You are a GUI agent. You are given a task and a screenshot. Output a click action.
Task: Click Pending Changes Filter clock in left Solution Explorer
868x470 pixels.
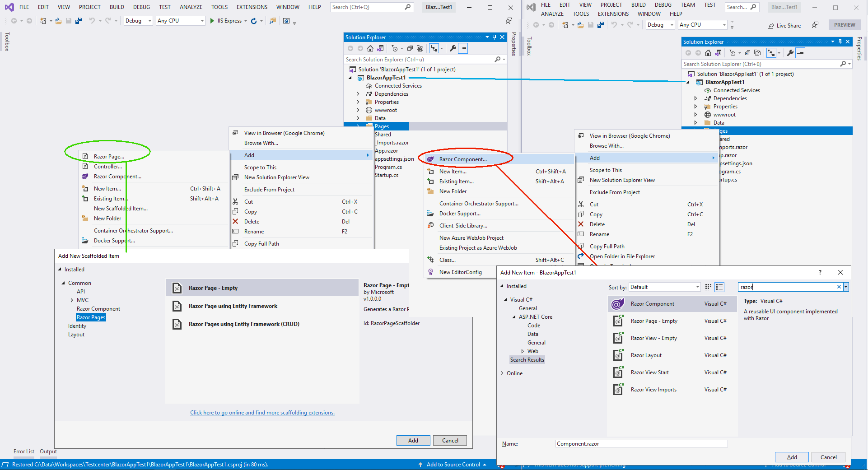[x=395, y=48]
